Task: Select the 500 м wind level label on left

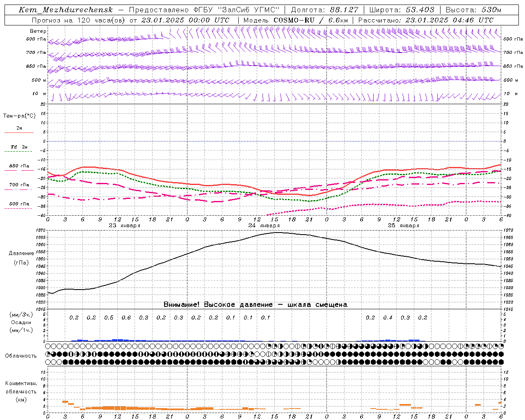Action: [39, 80]
